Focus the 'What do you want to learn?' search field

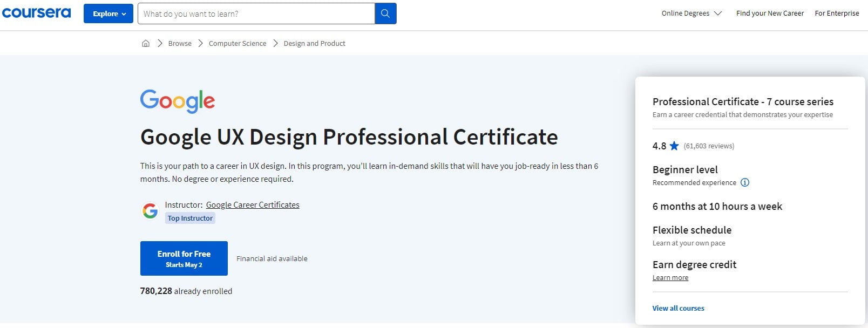pyautogui.click(x=256, y=13)
